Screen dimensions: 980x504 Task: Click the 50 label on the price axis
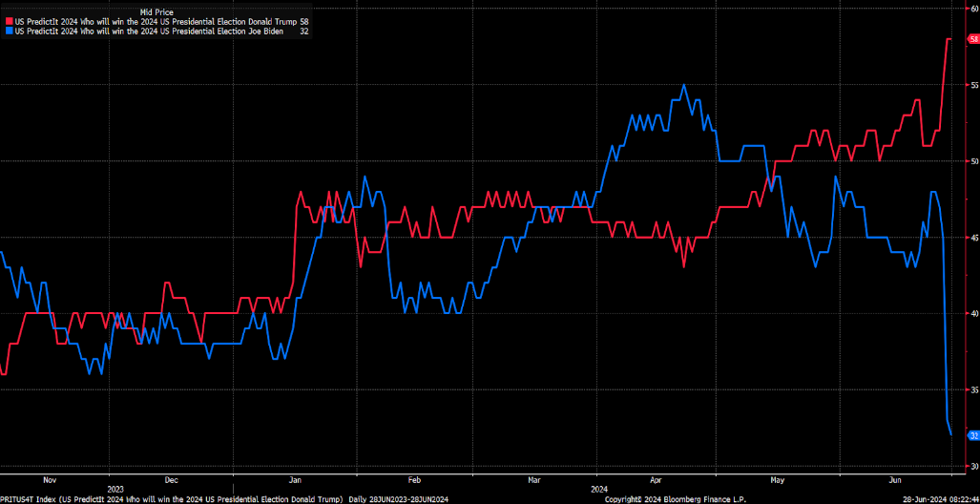(973, 160)
